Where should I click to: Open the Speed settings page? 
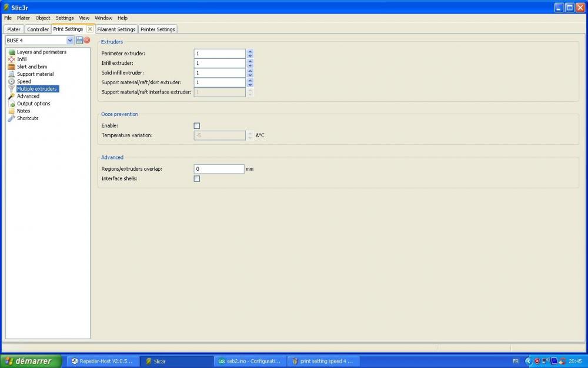24,81
